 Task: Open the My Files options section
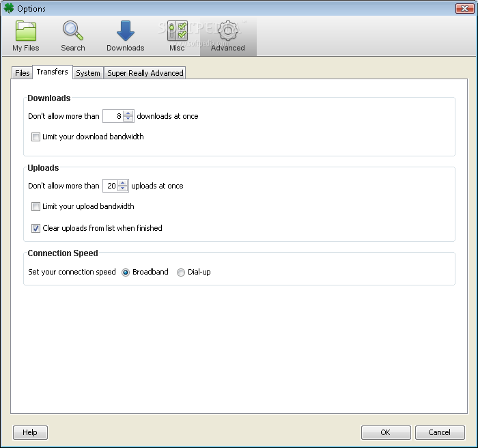(x=26, y=36)
